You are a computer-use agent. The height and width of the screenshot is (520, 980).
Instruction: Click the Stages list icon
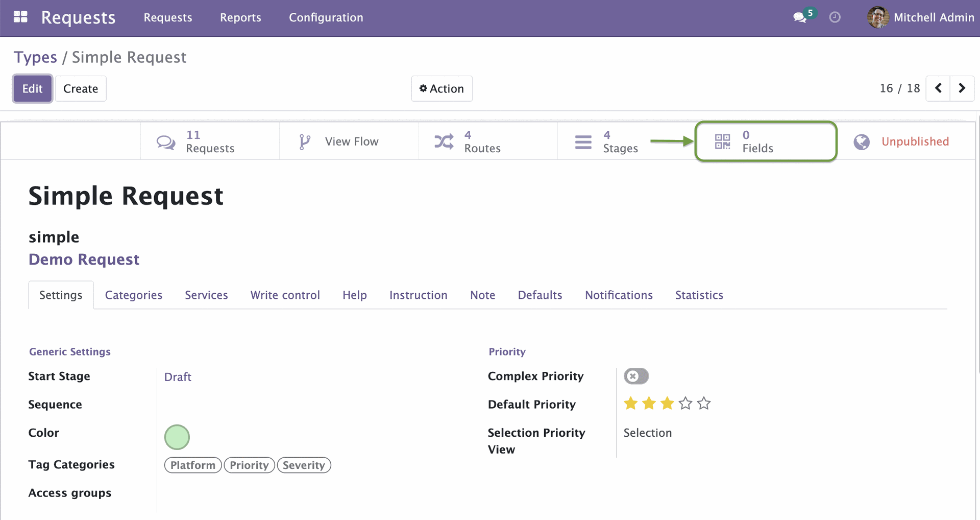[x=583, y=141]
